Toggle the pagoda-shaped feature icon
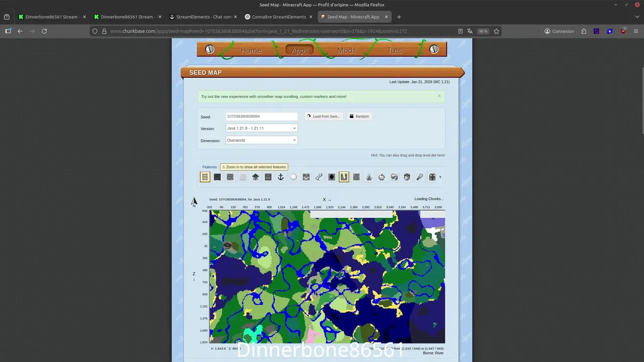Image resolution: width=644 pixels, height=362 pixels. (x=256, y=177)
